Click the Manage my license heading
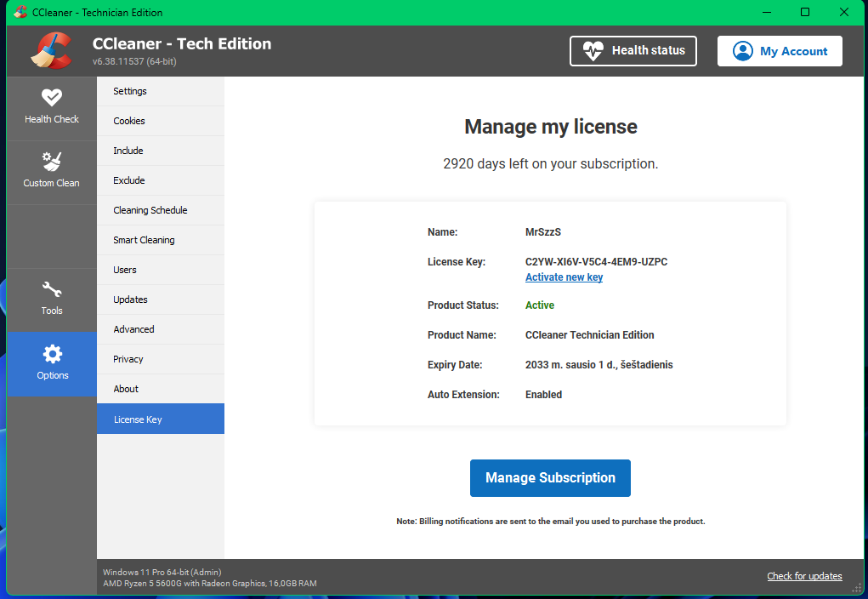Image resolution: width=868 pixels, height=599 pixels. pyautogui.click(x=551, y=127)
